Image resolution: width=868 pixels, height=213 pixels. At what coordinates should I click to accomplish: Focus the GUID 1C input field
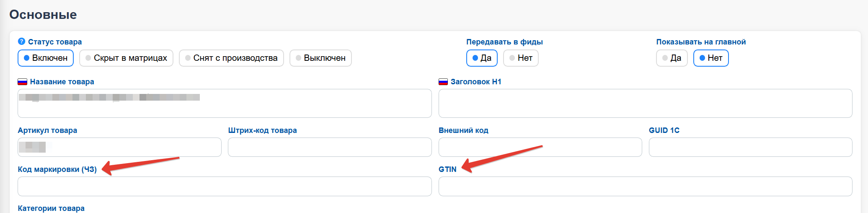pyautogui.click(x=750, y=147)
